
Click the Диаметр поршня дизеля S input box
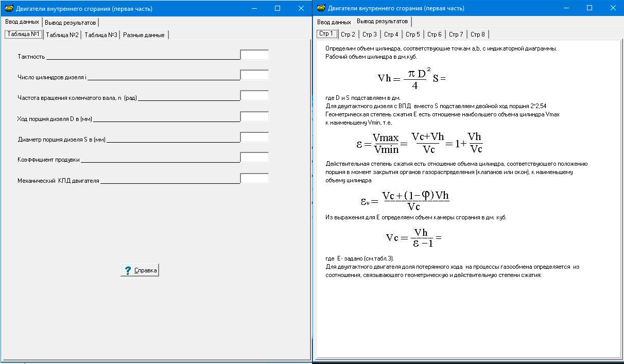254,137
